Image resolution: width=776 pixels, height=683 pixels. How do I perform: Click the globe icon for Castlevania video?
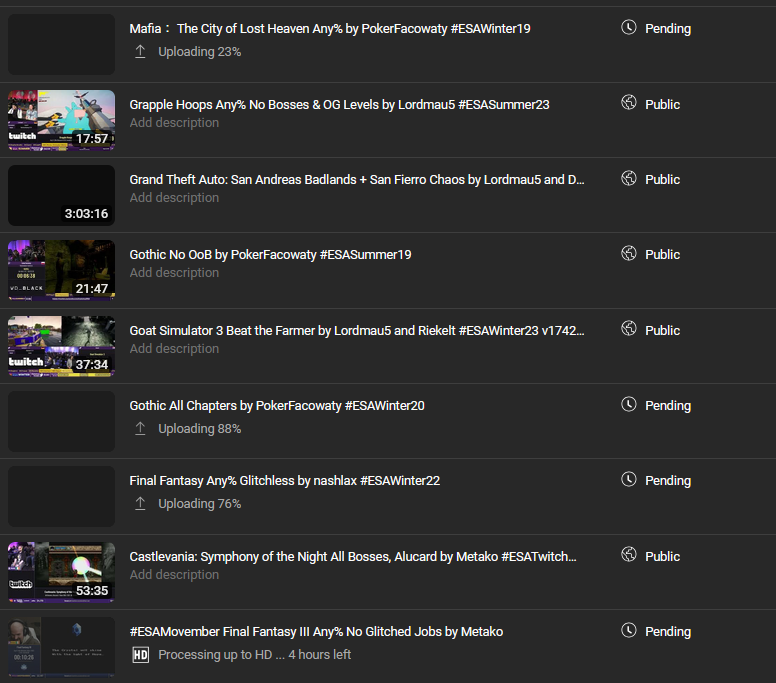click(x=629, y=554)
